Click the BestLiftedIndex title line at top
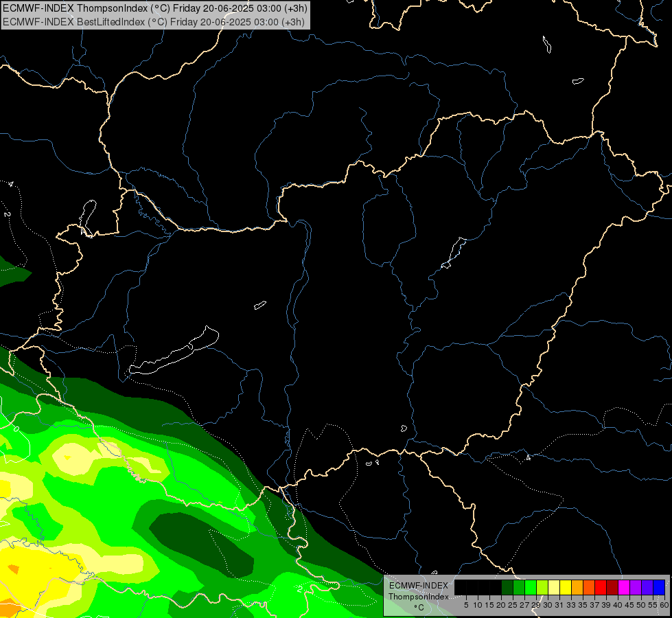Viewport: 672px width, 618px height. [x=154, y=22]
